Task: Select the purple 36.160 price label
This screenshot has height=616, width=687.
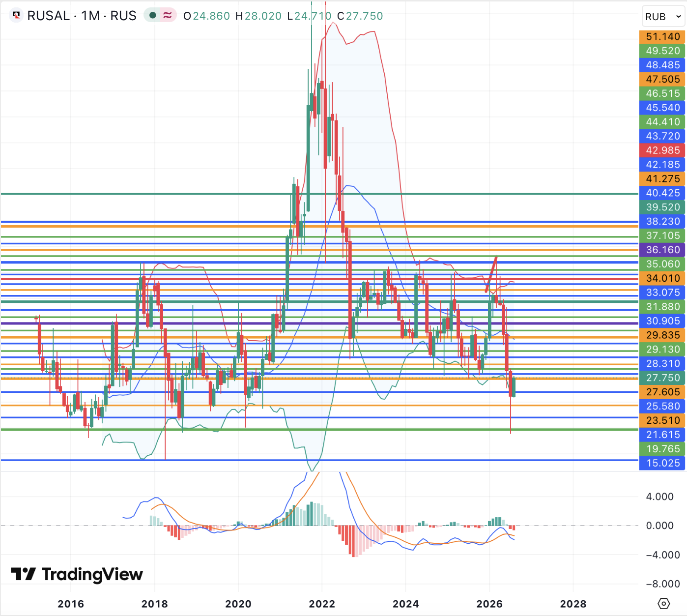Action: pos(662,251)
